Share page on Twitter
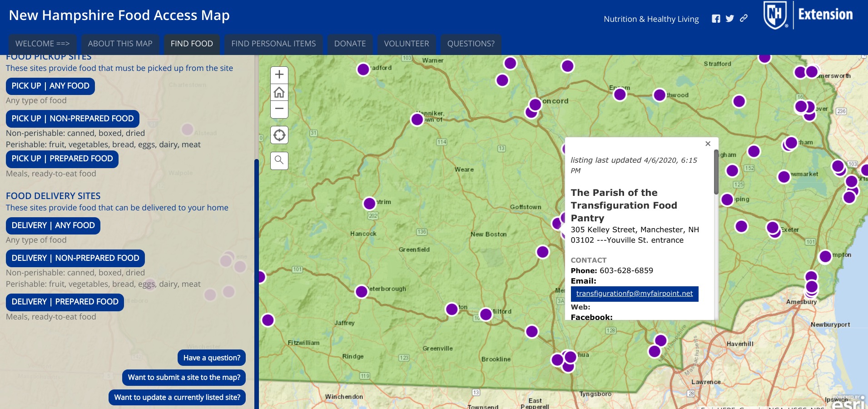868x409 pixels. [x=729, y=19]
